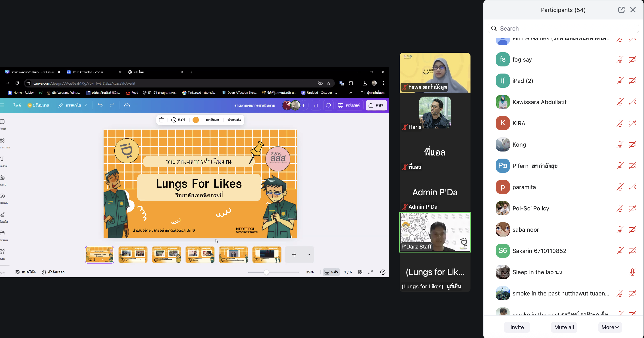Open the help question mark icon

coord(383,272)
